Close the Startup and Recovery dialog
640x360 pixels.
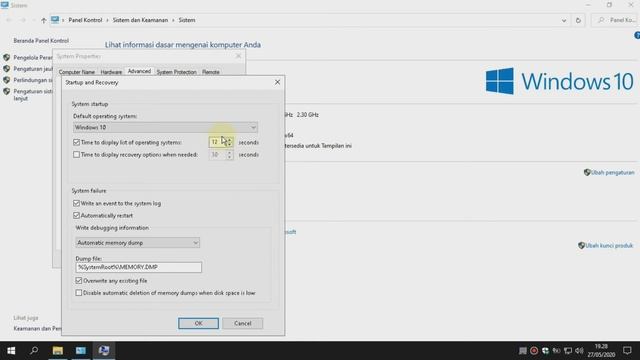pos(278,82)
